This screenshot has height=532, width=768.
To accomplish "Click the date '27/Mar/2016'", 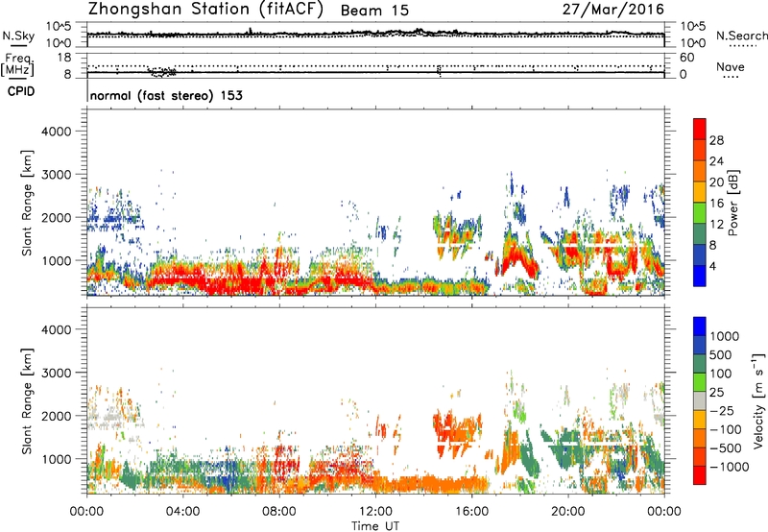I will [612, 10].
